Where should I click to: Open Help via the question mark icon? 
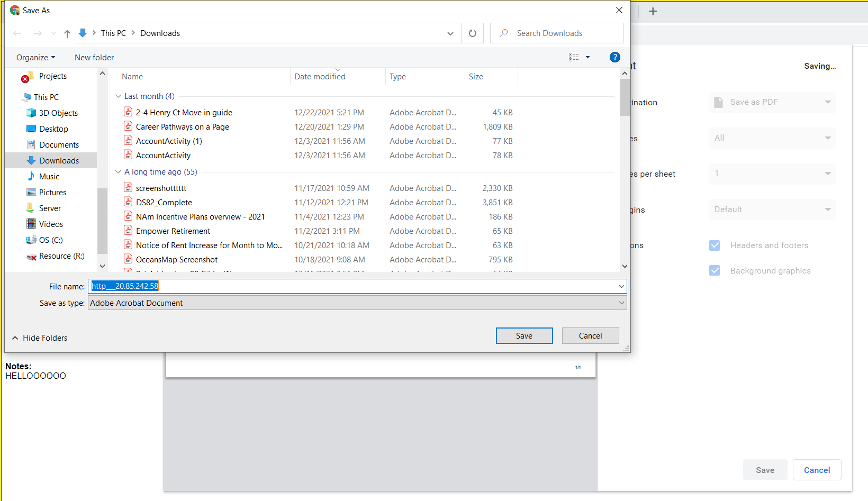pos(614,57)
